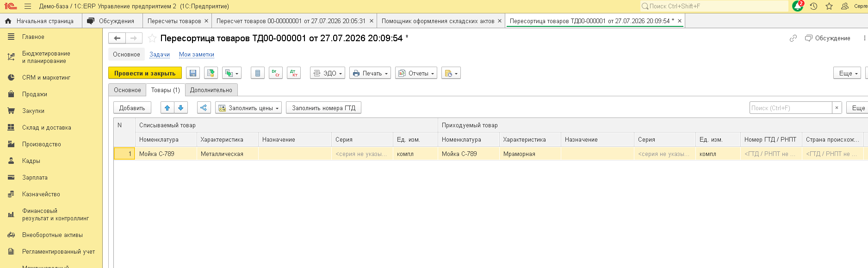
Task: Click the global search field Поиск Ctrl+Shift+F
Action: pyautogui.click(x=714, y=6)
